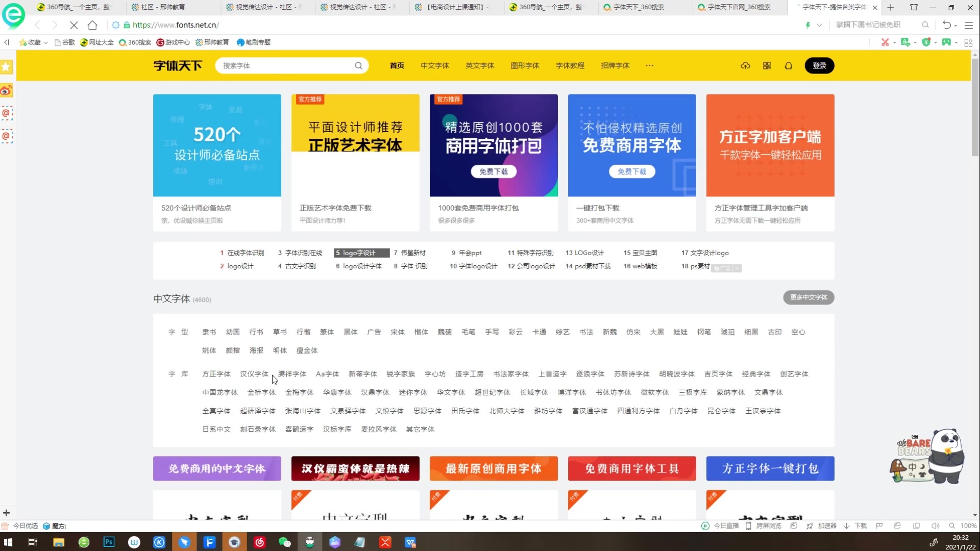Expand the address bar dropdown arrow
Viewport: 980px width, 551px height.
click(819, 25)
